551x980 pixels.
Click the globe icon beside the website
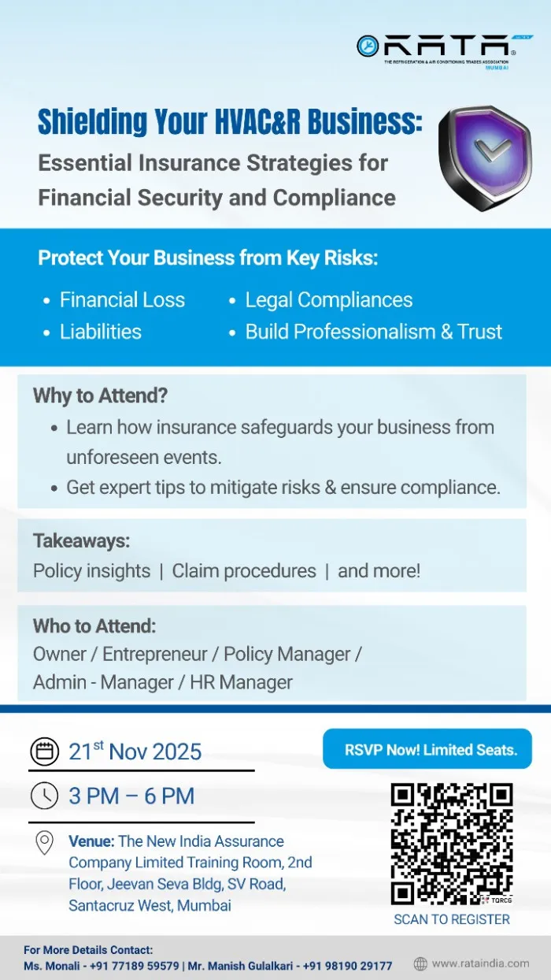(420, 963)
